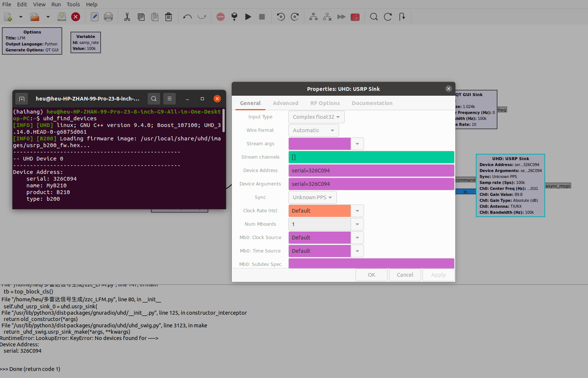Screen dimensions: 588x378
Task: Expand the Stream args dropdown arrow
Action: [x=357, y=144]
